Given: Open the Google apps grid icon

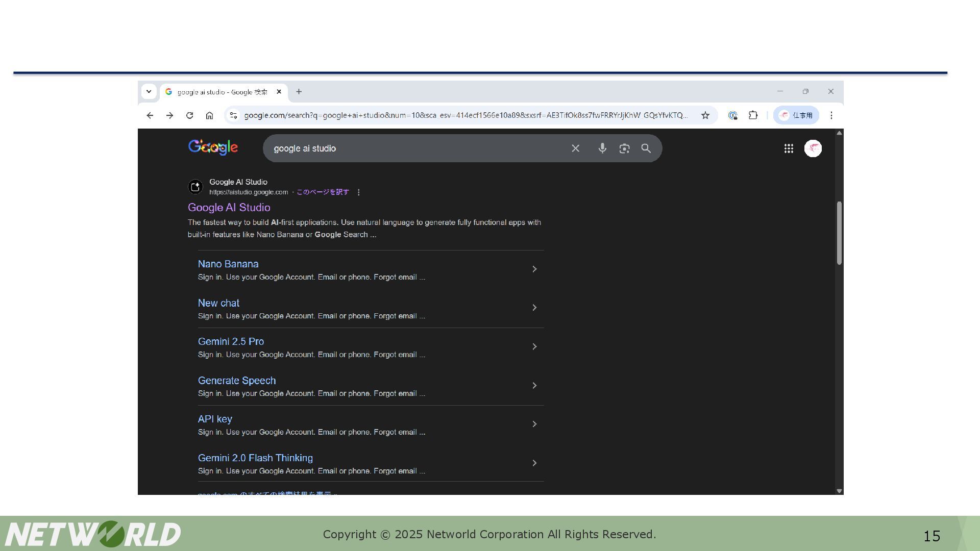Looking at the screenshot, I should click(789, 148).
